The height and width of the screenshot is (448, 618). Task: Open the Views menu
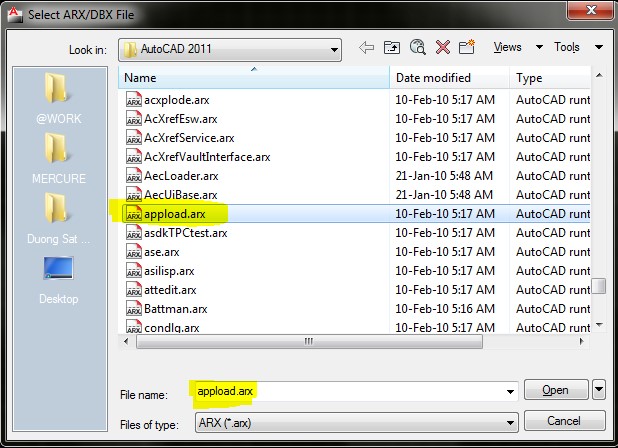pyautogui.click(x=508, y=47)
